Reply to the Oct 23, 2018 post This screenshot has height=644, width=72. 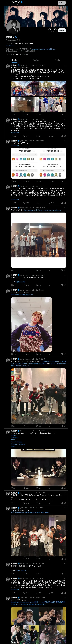12,115
